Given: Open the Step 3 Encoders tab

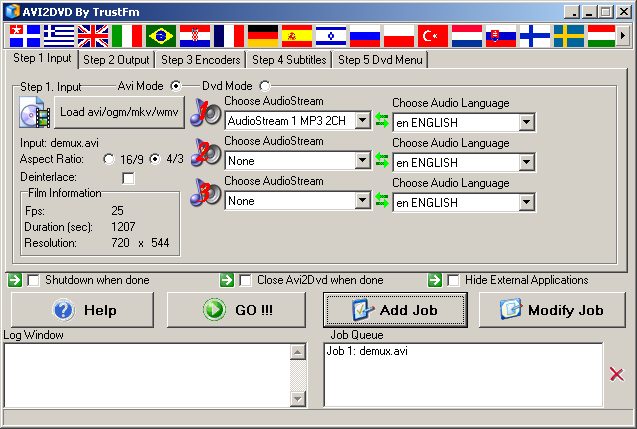Looking at the screenshot, I should (201, 60).
